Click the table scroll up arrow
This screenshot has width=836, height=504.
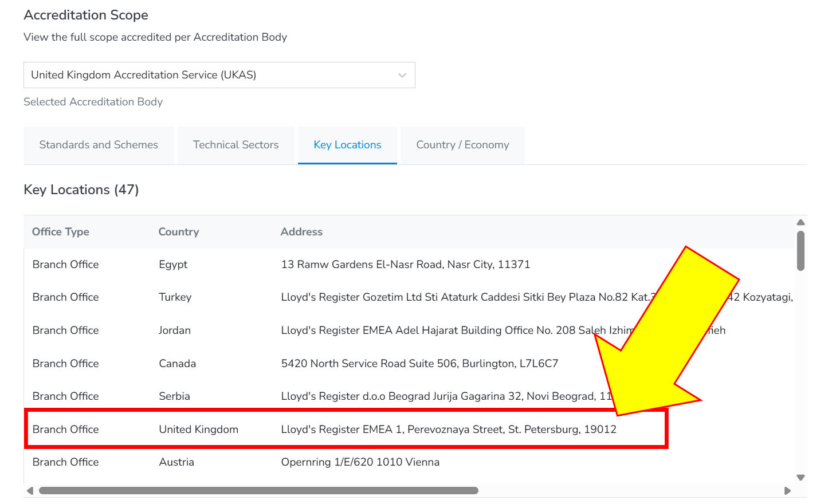tap(801, 222)
